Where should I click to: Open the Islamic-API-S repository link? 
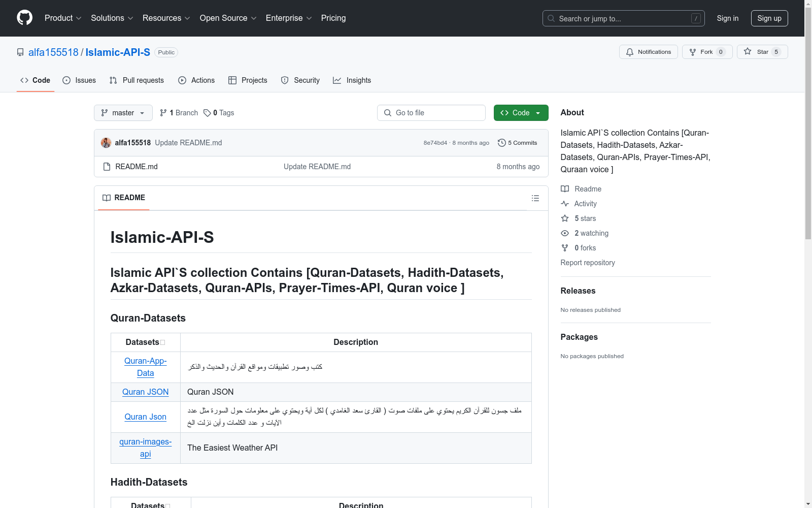click(x=118, y=52)
